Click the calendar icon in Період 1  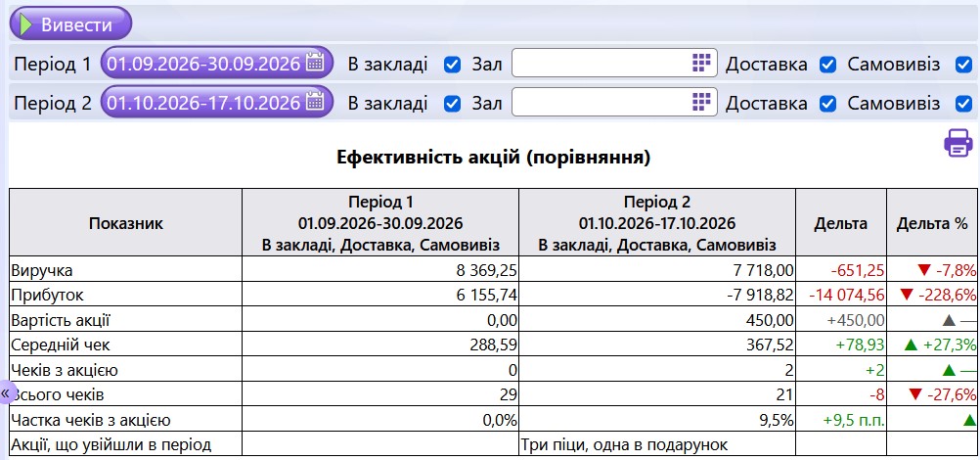[314, 62]
